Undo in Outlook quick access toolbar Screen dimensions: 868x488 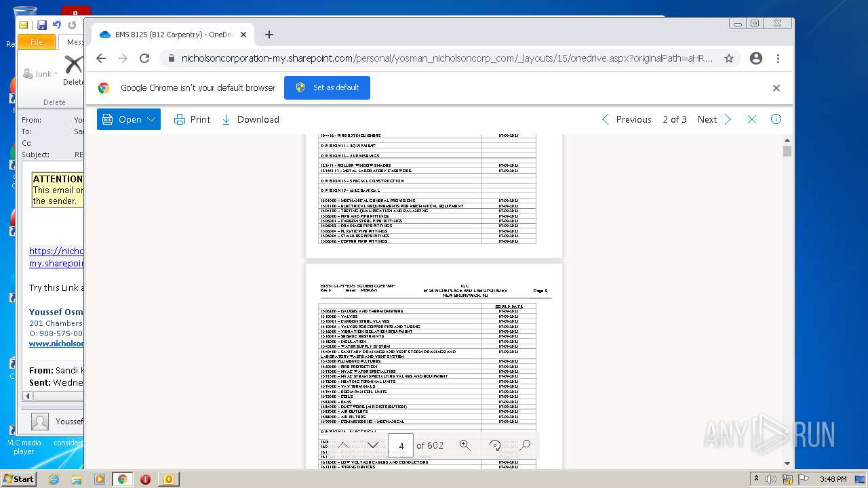click(57, 25)
